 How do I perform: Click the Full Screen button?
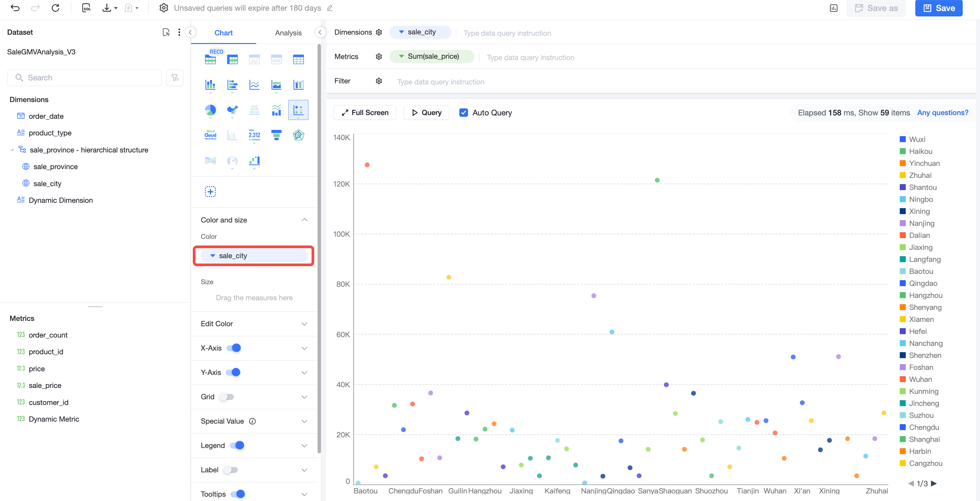[x=365, y=113]
